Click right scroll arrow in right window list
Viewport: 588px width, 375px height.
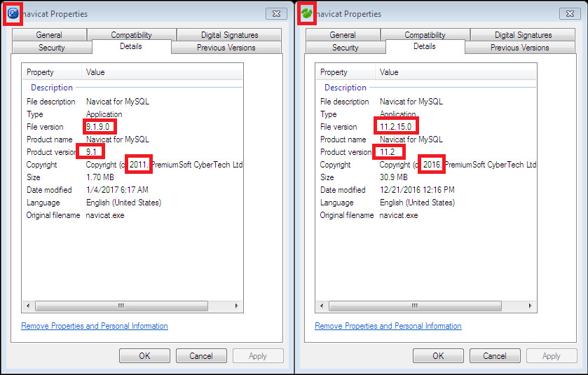[x=531, y=306]
